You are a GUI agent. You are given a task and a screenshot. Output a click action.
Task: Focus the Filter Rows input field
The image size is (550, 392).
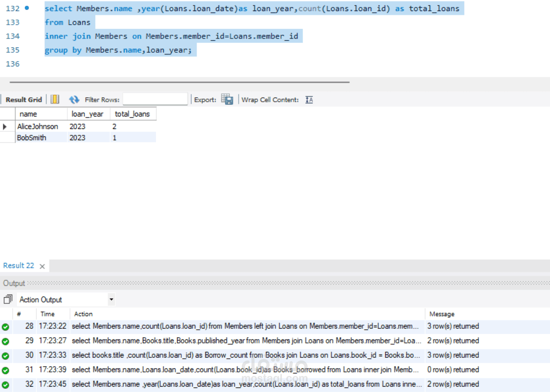155,99
